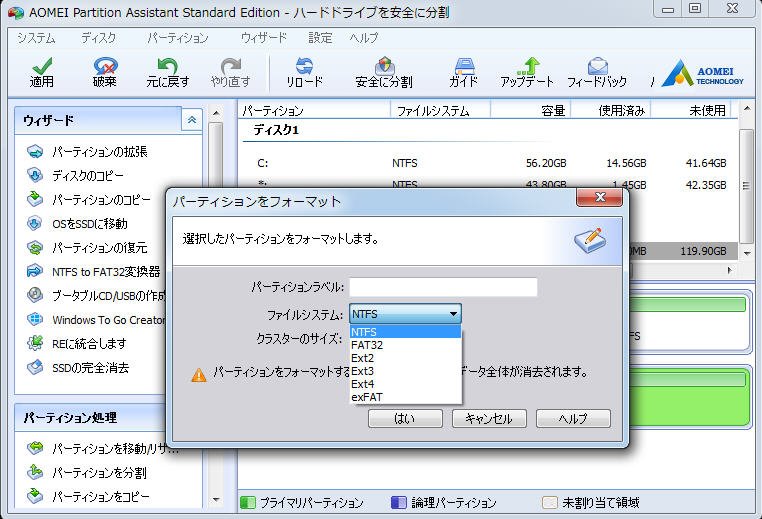
Task: Click the 未割り当て領域 legend swatch
Action: tap(550, 502)
